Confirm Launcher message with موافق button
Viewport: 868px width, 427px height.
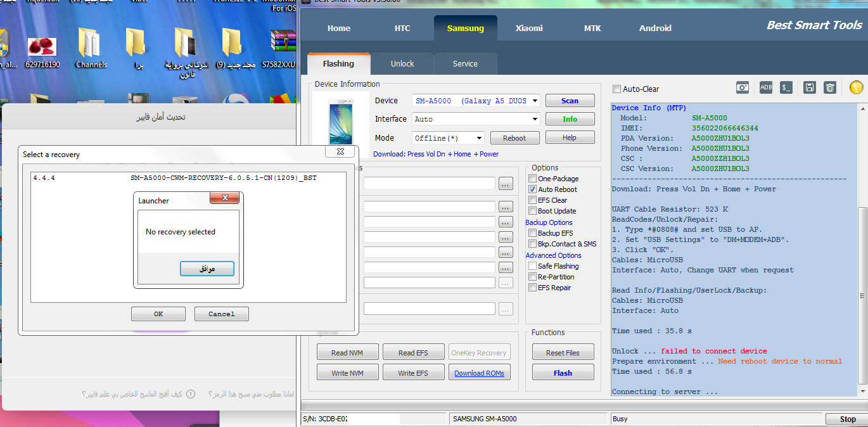(x=207, y=269)
